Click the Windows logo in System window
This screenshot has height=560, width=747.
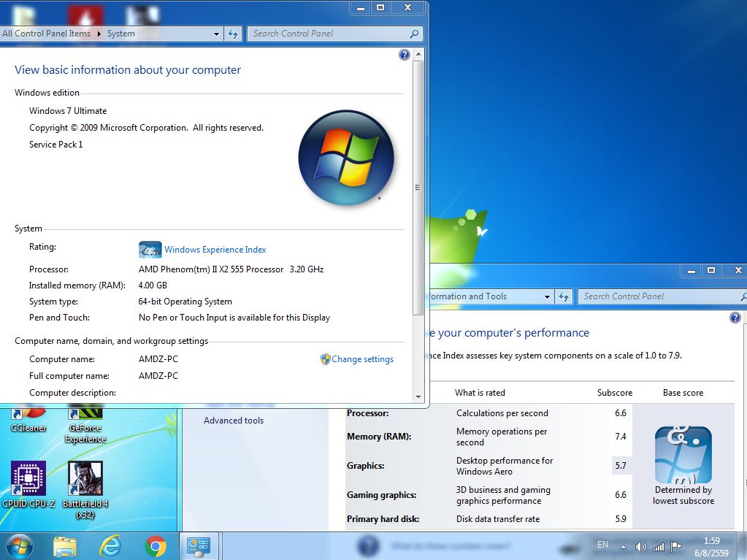[x=346, y=158]
